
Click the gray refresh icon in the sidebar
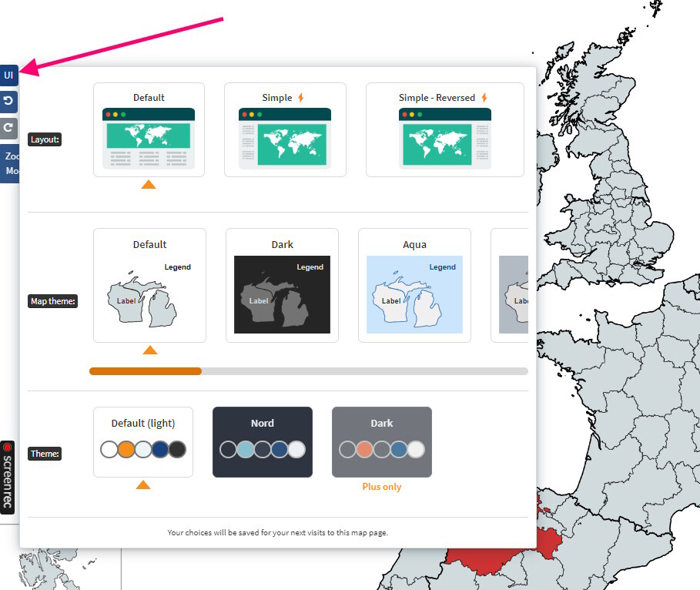click(x=8, y=127)
